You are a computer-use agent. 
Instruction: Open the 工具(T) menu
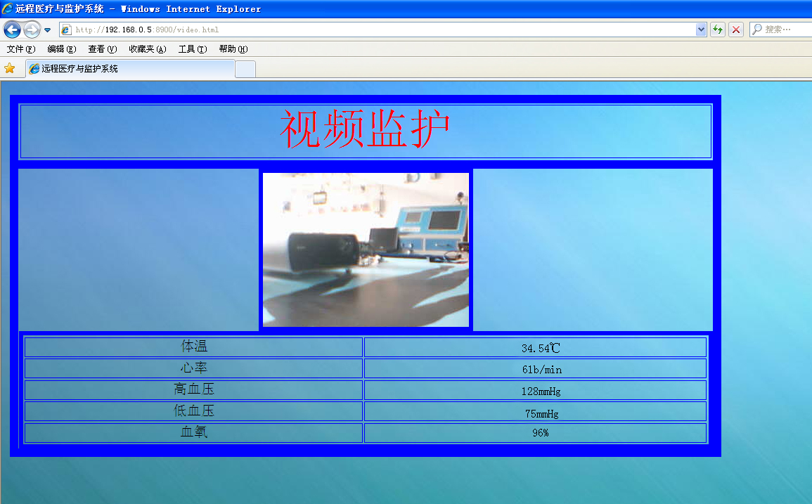click(x=193, y=49)
